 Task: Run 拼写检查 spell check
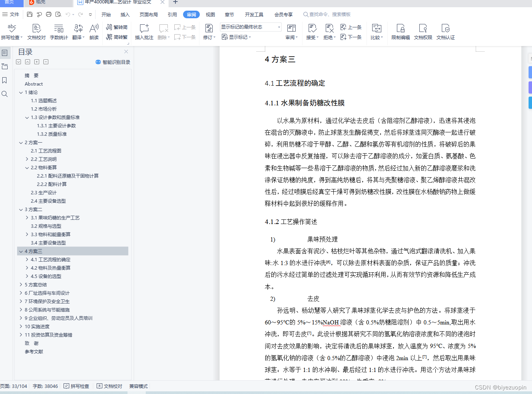point(12,32)
